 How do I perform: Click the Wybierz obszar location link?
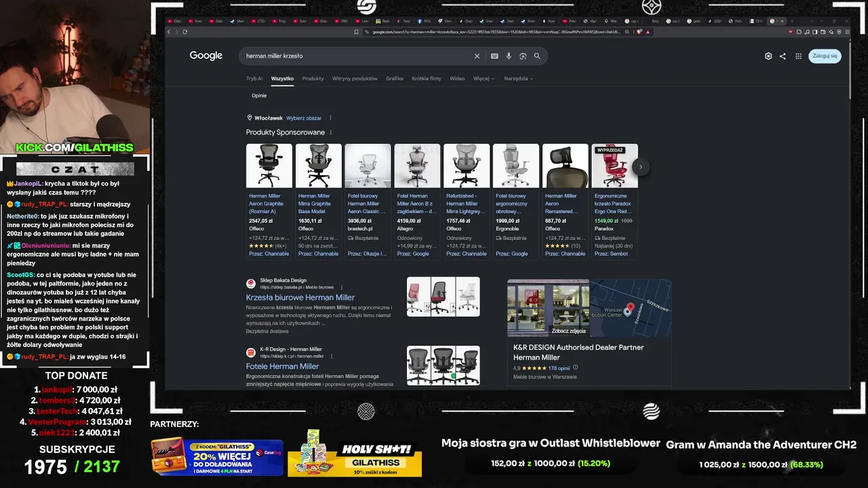click(x=304, y=118)
